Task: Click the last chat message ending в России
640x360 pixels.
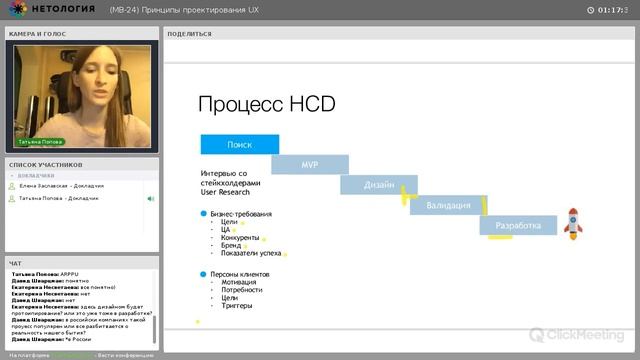Action: (51, 339)
